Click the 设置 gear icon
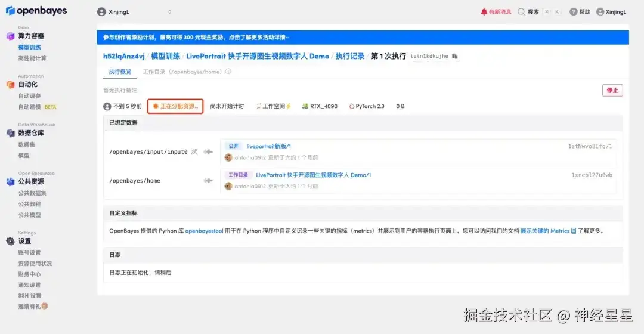 (10, 241)
